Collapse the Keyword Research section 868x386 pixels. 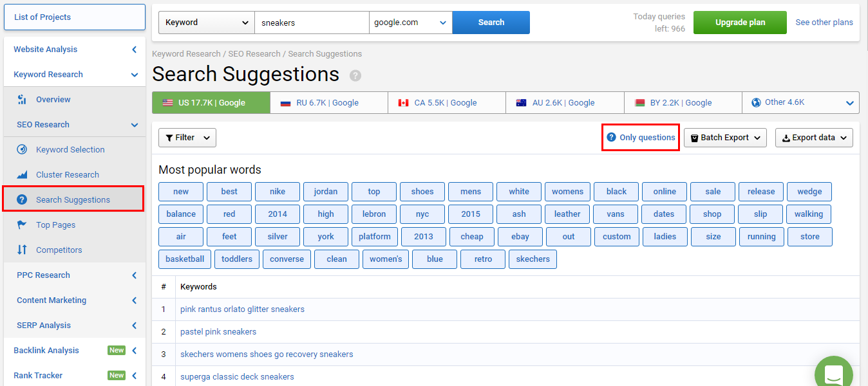tap(135, 75)
